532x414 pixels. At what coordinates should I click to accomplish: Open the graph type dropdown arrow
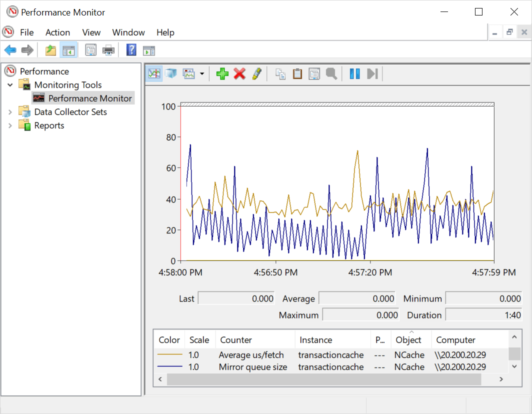tap(202, 73)
